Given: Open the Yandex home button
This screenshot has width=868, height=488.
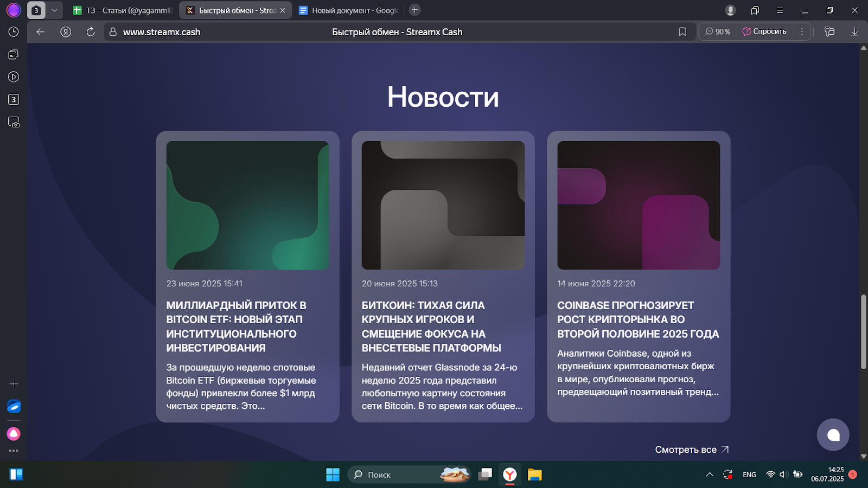Looking at the screenshot, I should click(66, 32).
